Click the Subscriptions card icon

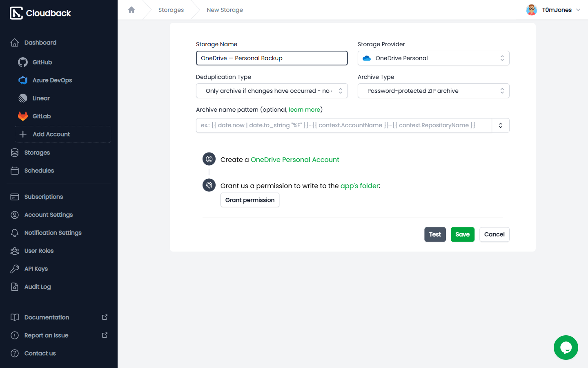click(15, 197)
